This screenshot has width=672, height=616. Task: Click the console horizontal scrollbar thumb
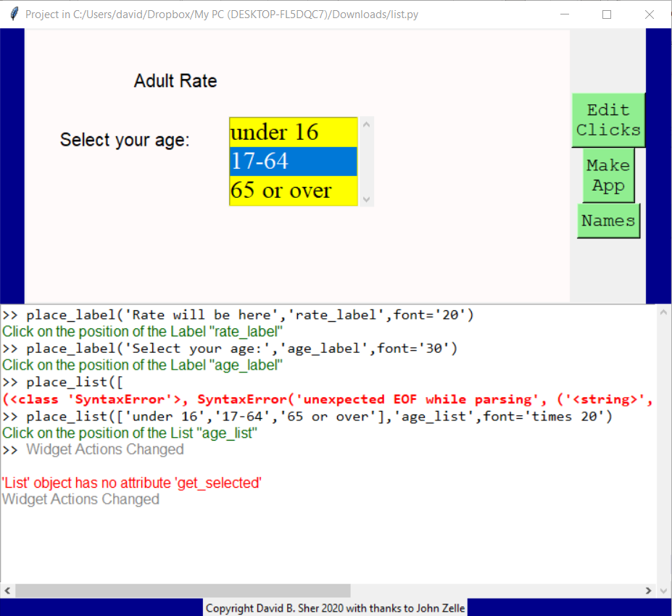click(183, 591)
